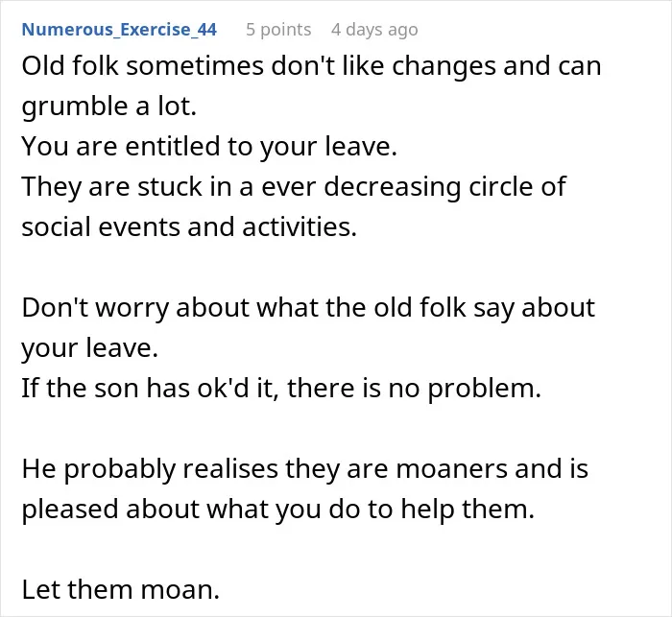Click the final line "Let them moan."

click(120, 589)
